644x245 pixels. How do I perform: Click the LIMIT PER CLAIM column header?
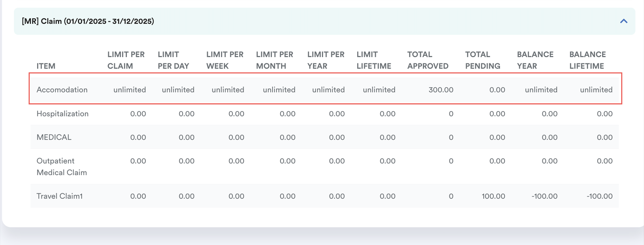point(126,60)
